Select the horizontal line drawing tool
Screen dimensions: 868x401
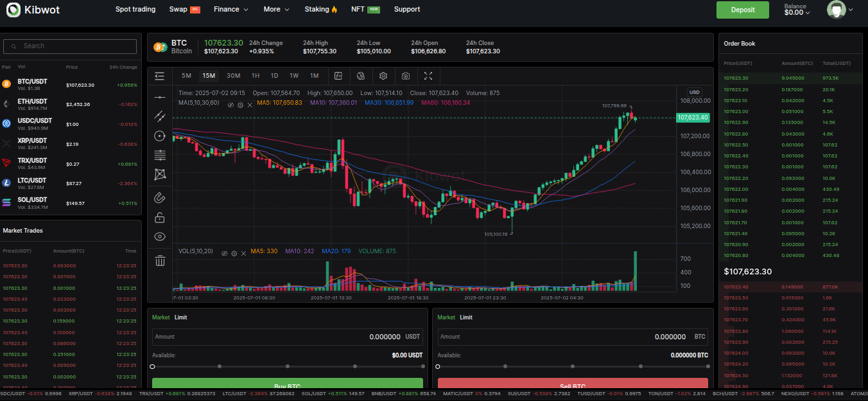pos(160,97)
